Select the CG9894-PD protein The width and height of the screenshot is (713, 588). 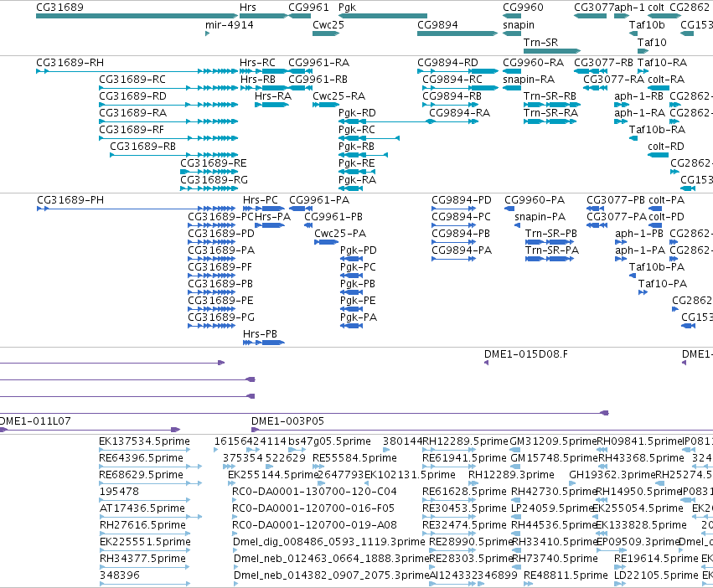(454, 209)
